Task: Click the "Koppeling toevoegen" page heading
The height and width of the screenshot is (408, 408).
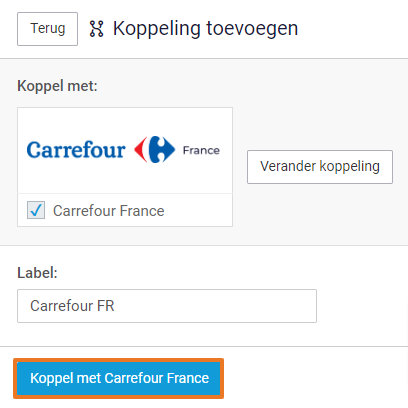Action: (x=205, y=29)
